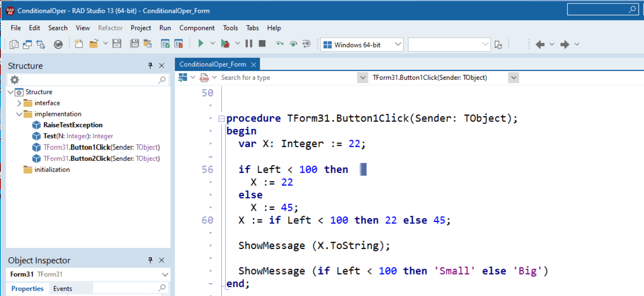Open the dropdown beside the Open folder icon
The height and width of the screenshot is (296, 644).
pyautogui.click(x=106, y=44)
